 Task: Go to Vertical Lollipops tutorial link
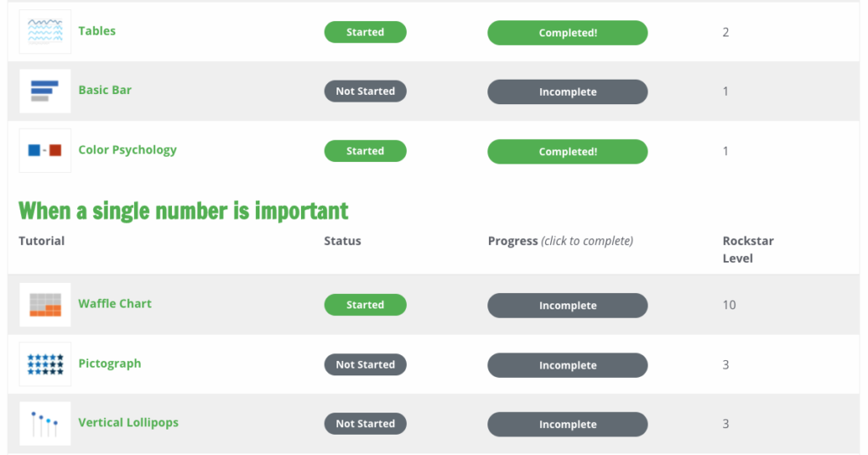click(129, 423)
